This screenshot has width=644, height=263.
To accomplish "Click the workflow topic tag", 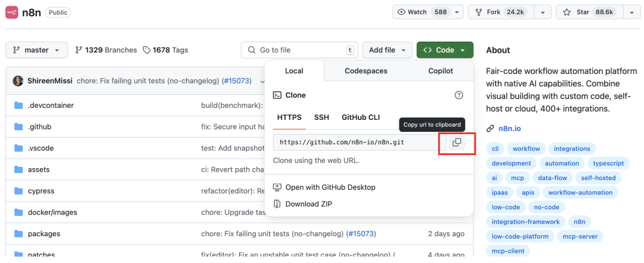I will (x=526, y=148).
